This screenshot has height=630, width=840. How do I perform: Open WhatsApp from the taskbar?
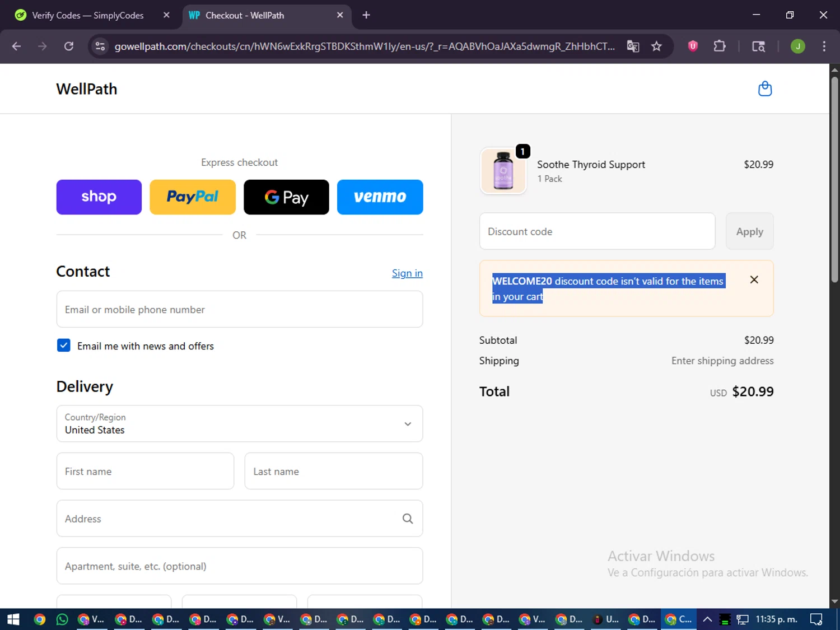(62, 619)
